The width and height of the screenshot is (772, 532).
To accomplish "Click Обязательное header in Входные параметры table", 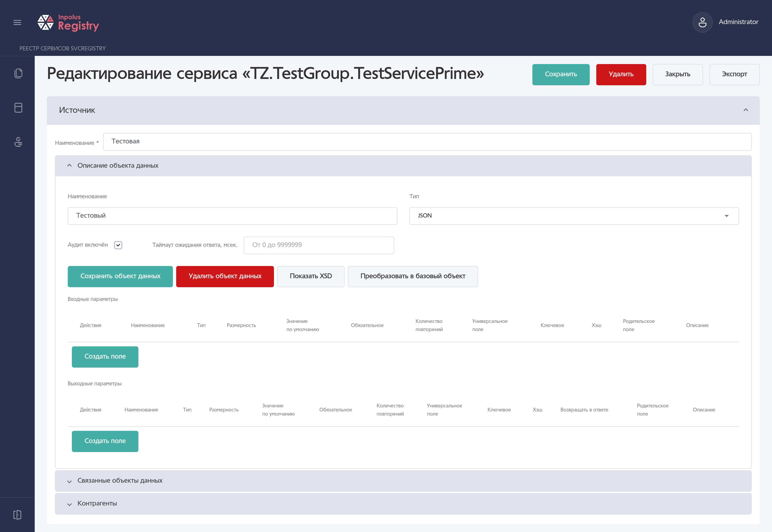I will (367, 325).
